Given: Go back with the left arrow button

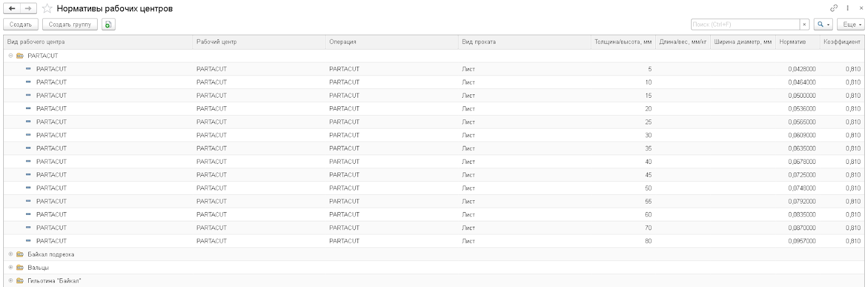Looking at the screenshot, I should click(x=12, y=9).
